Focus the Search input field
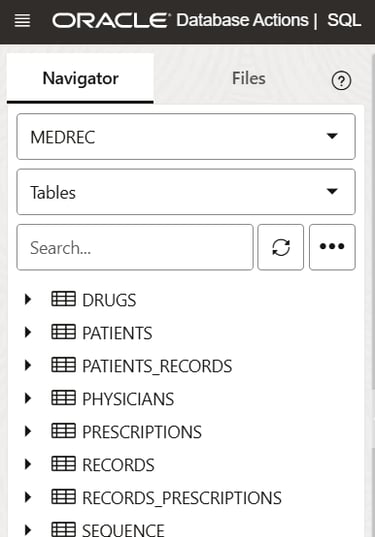 tap(135, 247)
